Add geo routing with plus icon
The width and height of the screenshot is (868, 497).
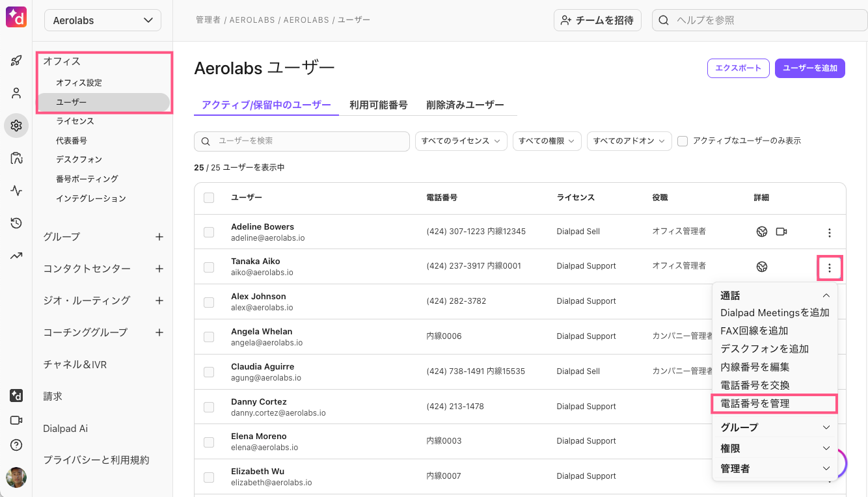[x=159, y=301]
